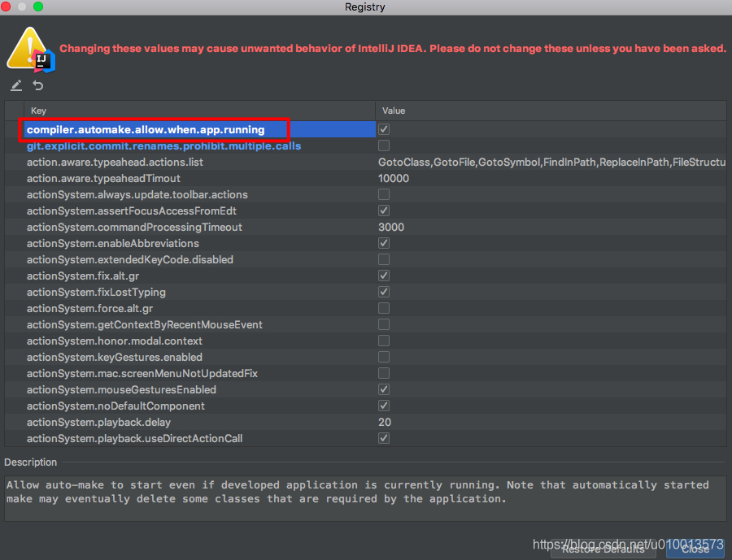Screen dimensions: 732x560
Task: Click the Edit pencil icon in the toolbar
Action: pyautogui.click(x=16, y=85)
